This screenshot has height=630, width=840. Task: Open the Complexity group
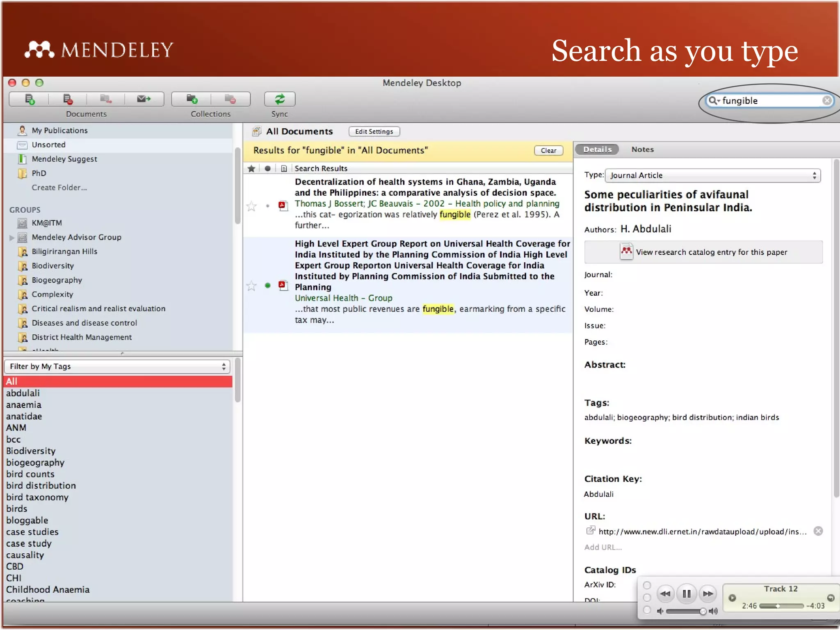pos(52,294)
